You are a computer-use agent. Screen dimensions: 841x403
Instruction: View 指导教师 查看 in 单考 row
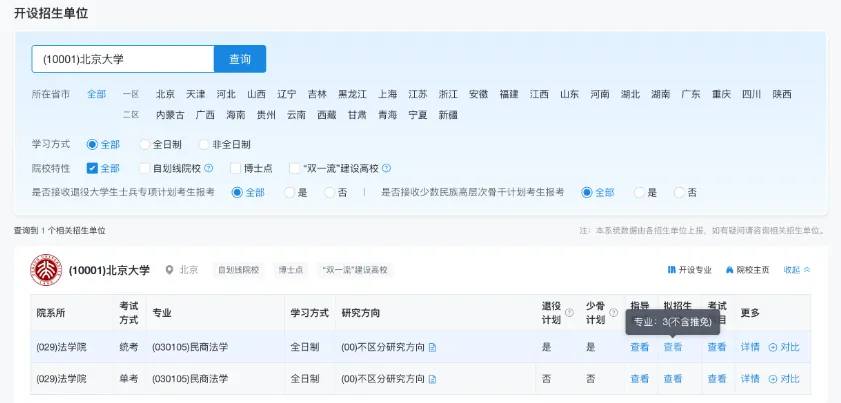tap(640, 379)
